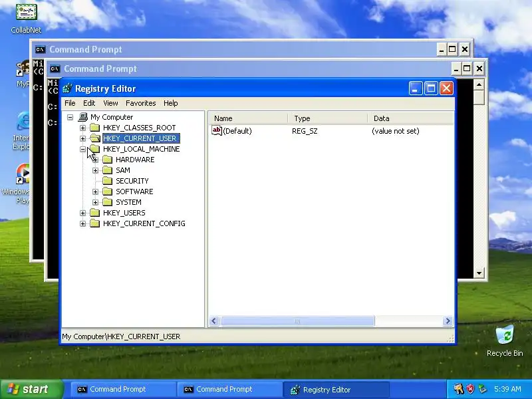
Task: Expand the SOFTWARE subkey
Action: click(x=95, y=192)
